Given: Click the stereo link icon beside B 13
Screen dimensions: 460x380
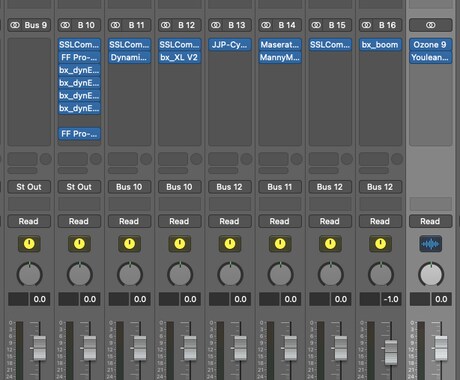Looking at the screenshot, I should (x=216, y=25).
